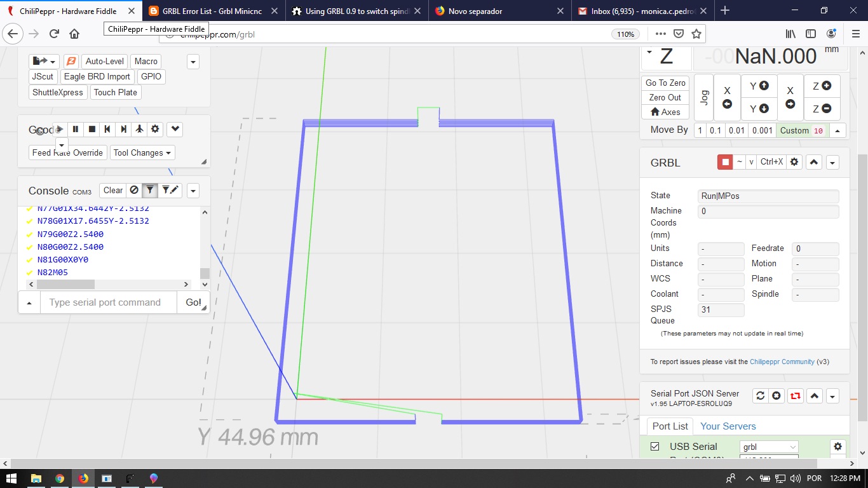Jog Y axis up arrow
The height and width of the screenshot is (488, 868).
click(759, 86)
